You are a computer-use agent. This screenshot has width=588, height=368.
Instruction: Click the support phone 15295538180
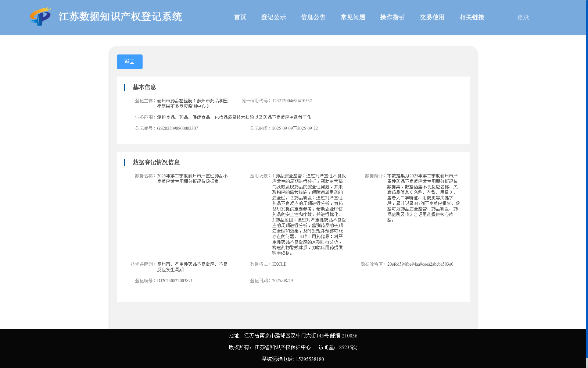pos(310,359)
